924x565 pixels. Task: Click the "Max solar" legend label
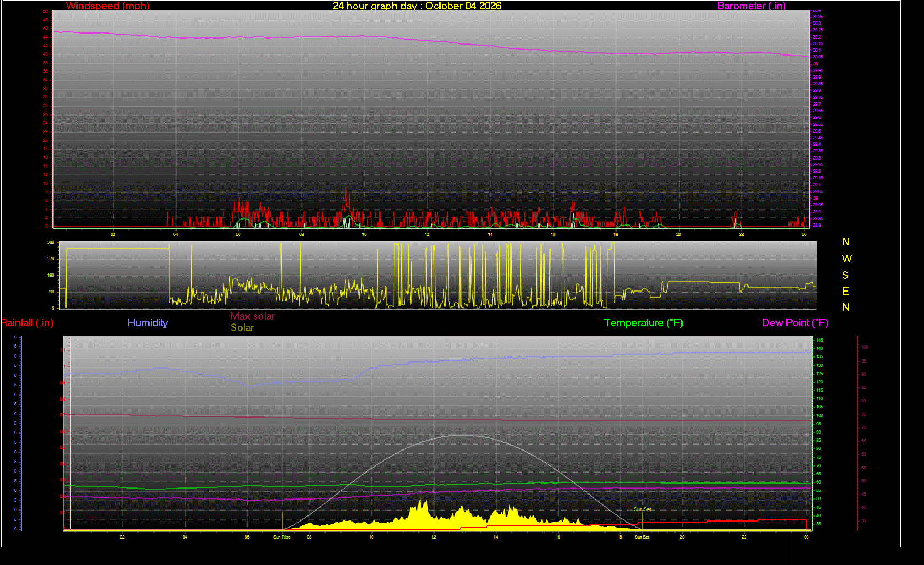point(252,316)
